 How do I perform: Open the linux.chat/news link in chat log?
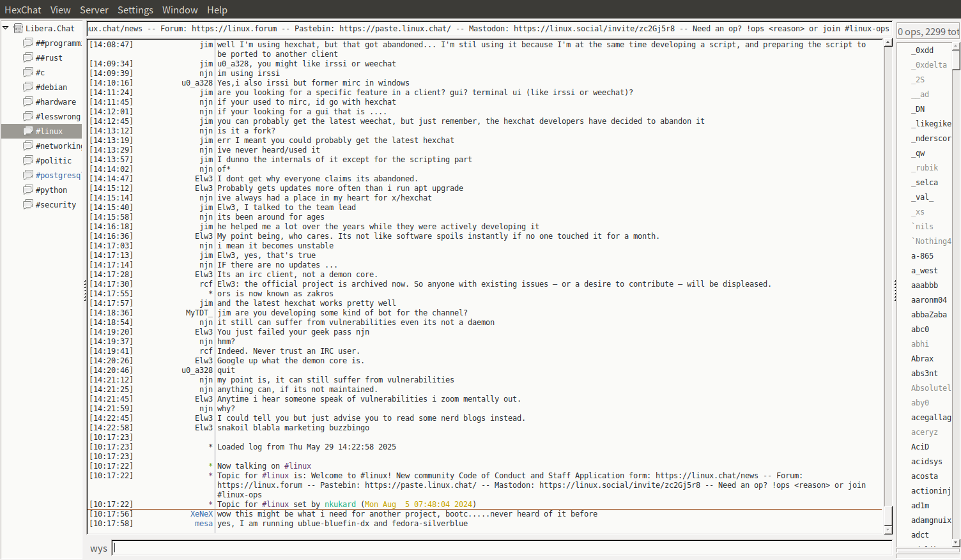coord(707,476)
